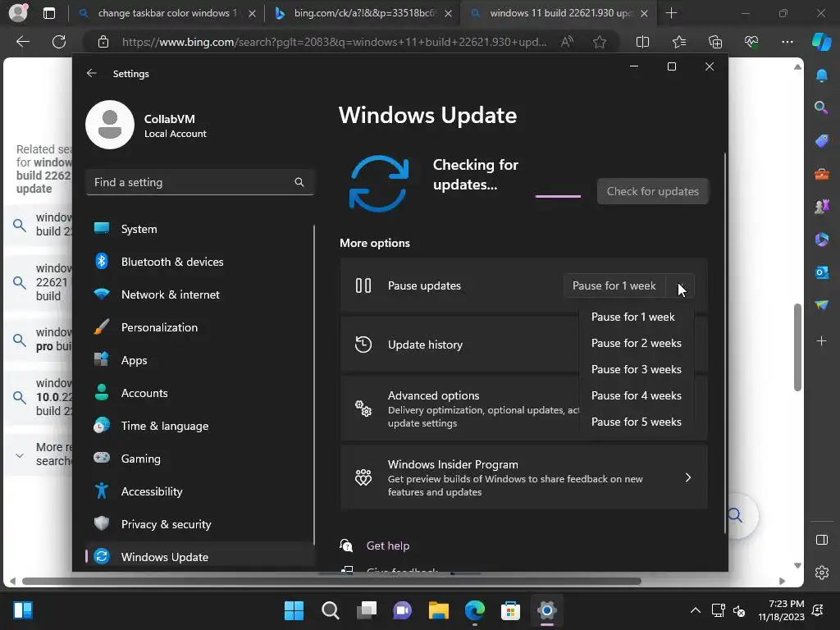Open Update history
The image size is (840, 630).
click(459, 345)
